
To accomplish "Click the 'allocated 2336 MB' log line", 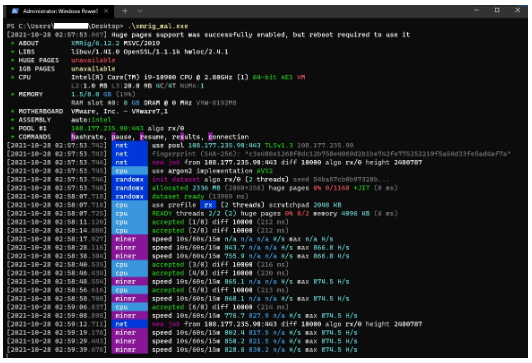I will coord(274,188).
